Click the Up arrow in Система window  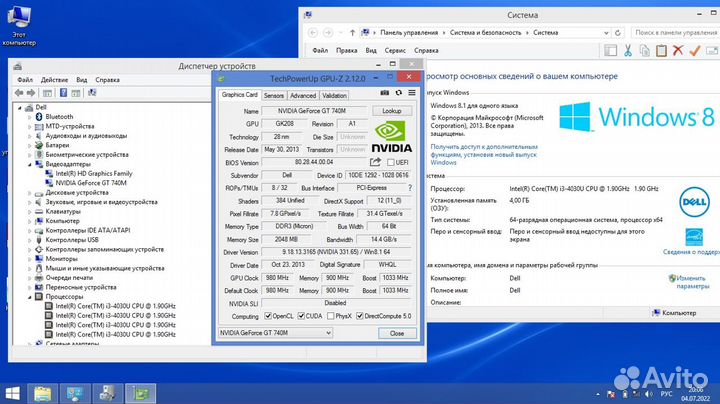coord(352,33)
